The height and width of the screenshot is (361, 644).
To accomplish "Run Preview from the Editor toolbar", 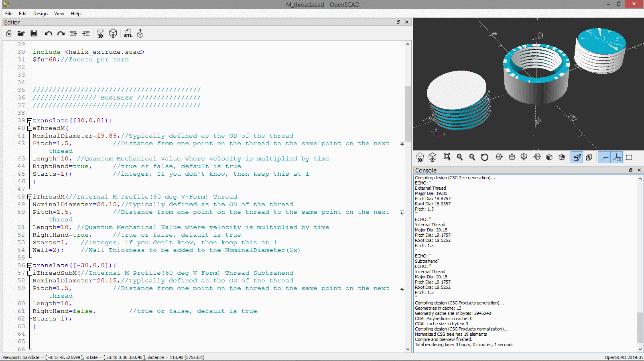I will 101,34.
